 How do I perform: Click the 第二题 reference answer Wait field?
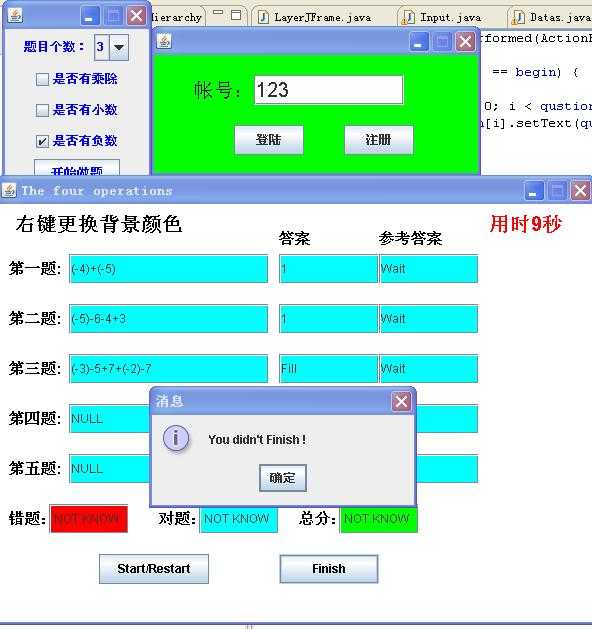click(x=428, y=319)
